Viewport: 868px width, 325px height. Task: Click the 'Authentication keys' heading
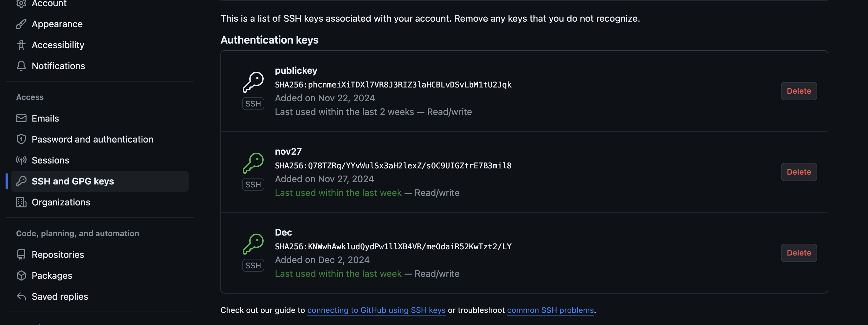(x=269, y=40)
